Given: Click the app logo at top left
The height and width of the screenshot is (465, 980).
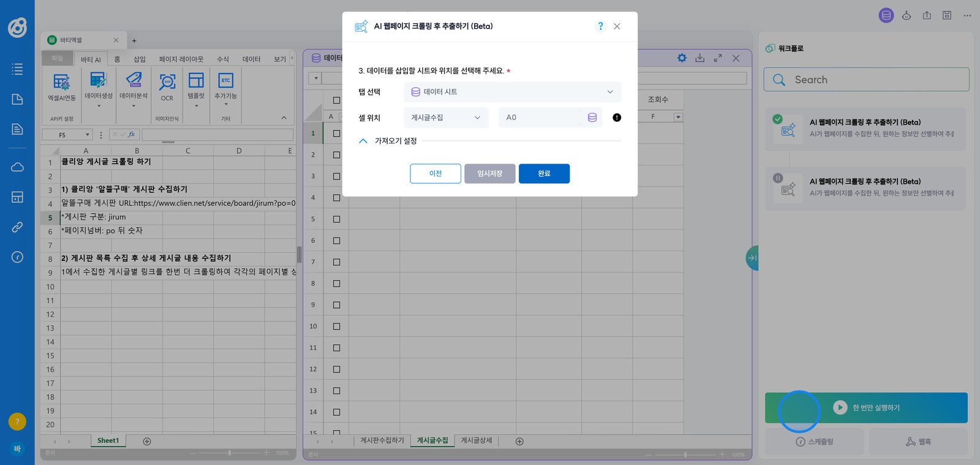Looking at the screenshot, I should (x=17, y=28).
